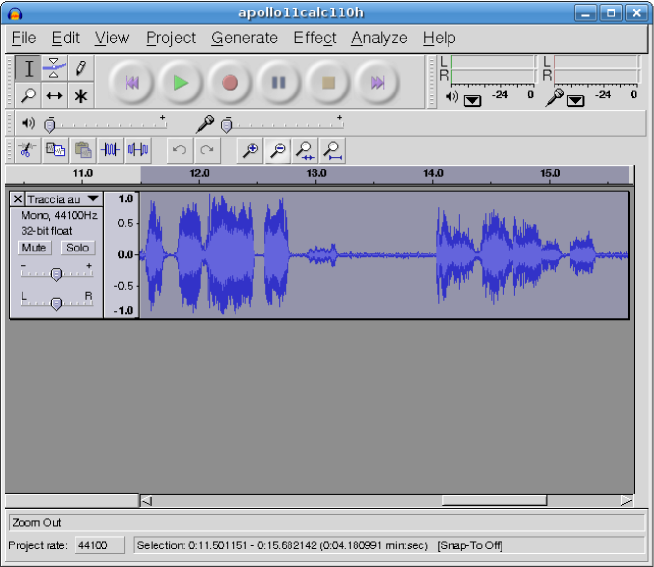Select the Envelope tool
Screen dimensions: 654x567
[x=55, y=69]
